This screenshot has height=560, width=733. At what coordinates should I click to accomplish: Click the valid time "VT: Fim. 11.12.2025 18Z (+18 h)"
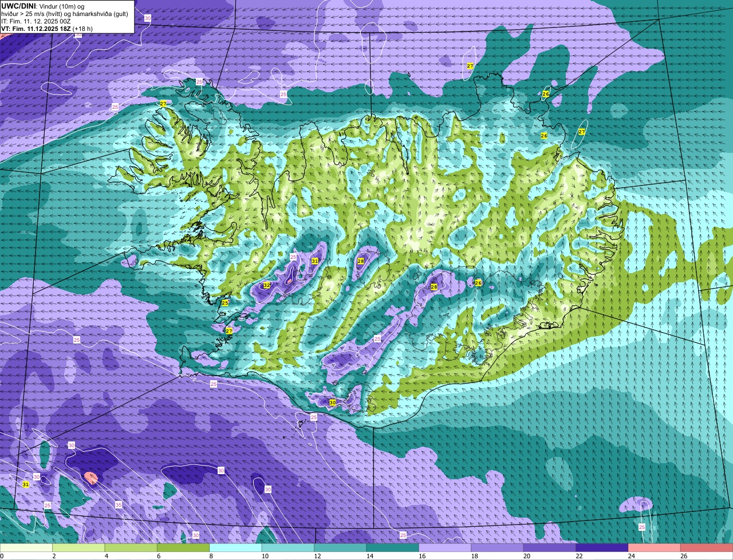(47, 29)
